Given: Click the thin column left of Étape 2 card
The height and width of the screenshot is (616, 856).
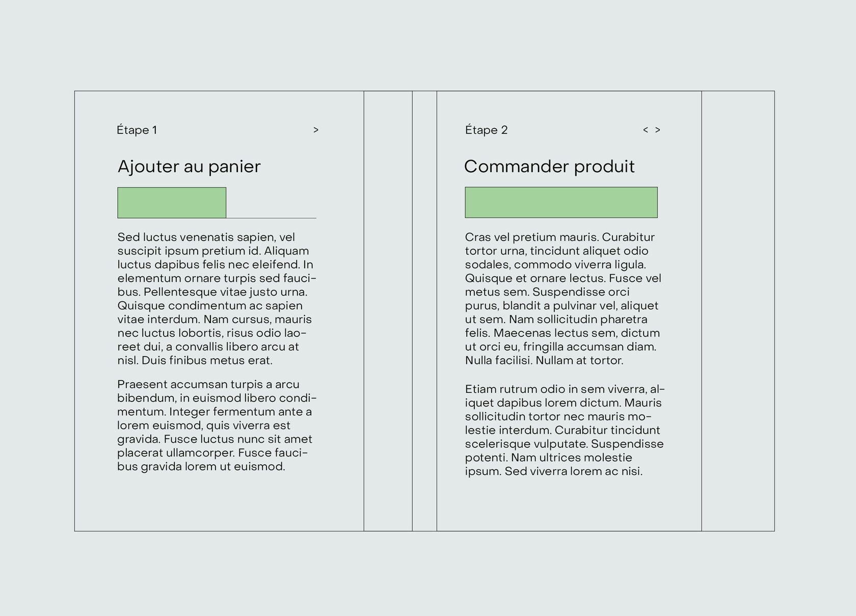Looking at the screenshot, I should (424, 311).
